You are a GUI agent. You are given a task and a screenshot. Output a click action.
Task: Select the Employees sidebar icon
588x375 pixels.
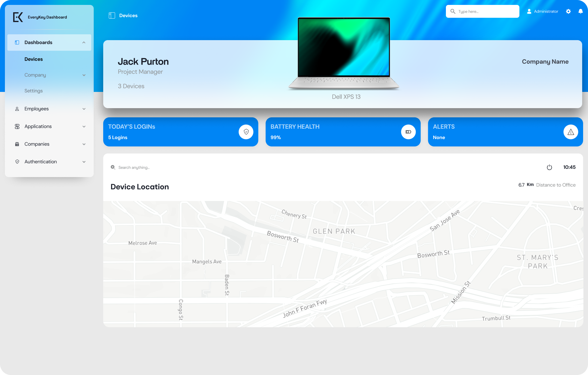coord(17,109)
